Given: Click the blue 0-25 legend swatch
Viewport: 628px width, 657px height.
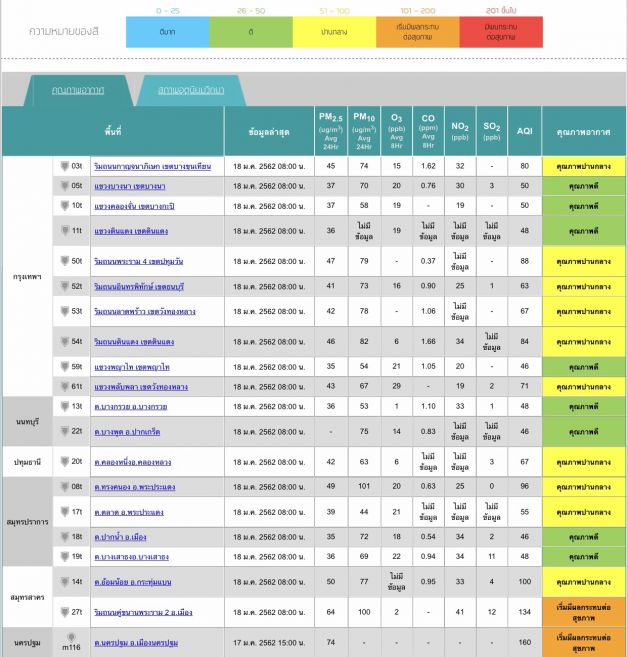Looking at the screenshot, I should (168, 32).
